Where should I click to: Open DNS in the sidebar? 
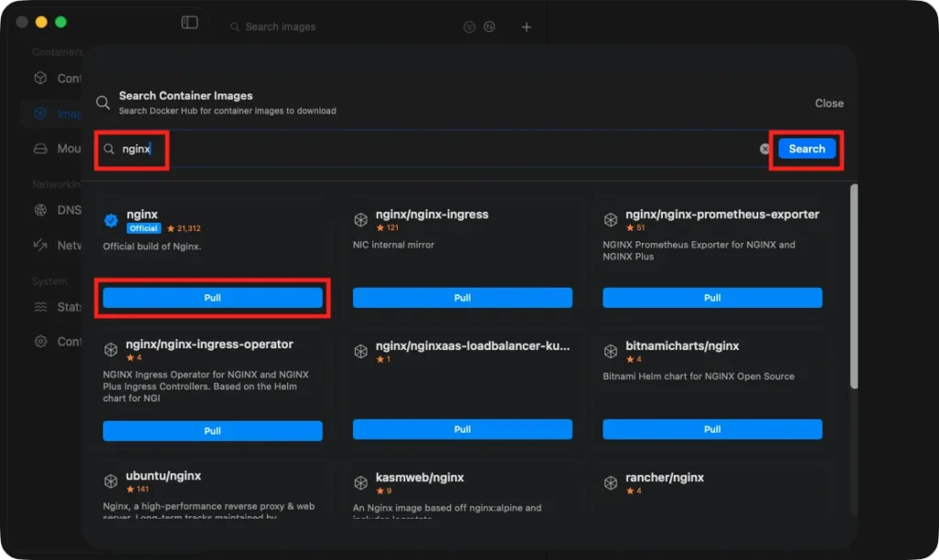coord(58,210)
